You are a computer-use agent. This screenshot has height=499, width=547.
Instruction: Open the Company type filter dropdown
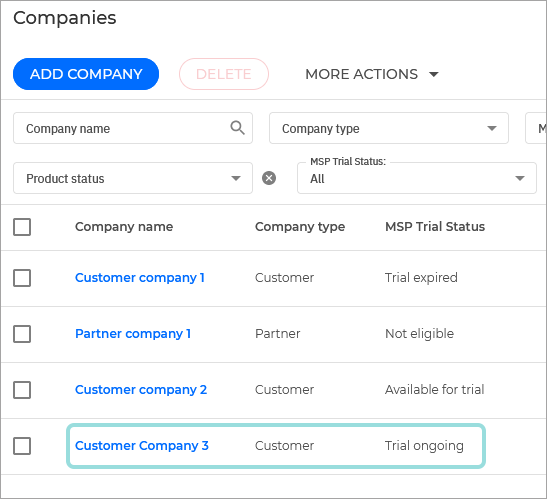click(x=389, y=128)
